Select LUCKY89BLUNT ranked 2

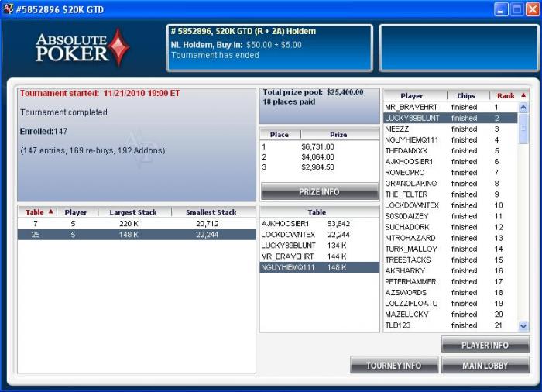451,118
